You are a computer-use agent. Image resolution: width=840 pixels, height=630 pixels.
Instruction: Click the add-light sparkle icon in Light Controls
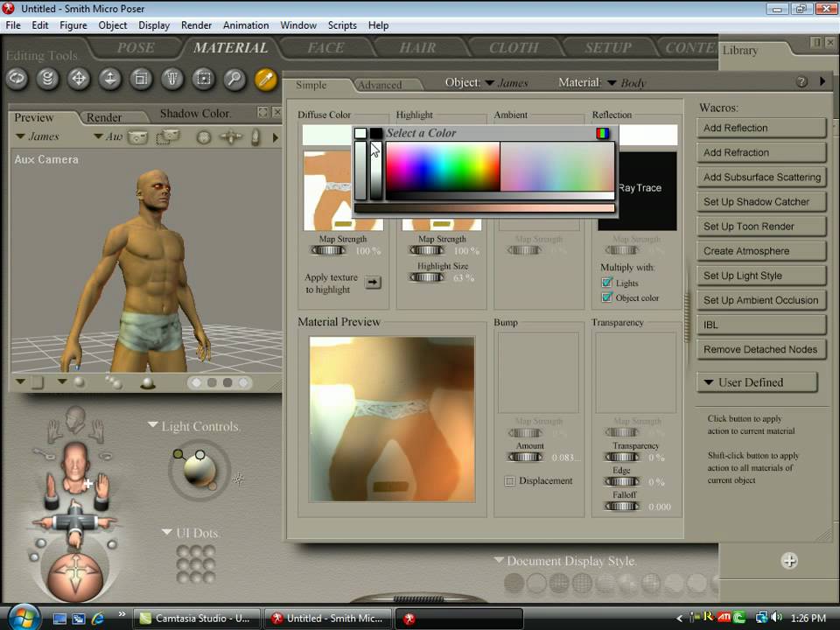click(x=238, y=479)
